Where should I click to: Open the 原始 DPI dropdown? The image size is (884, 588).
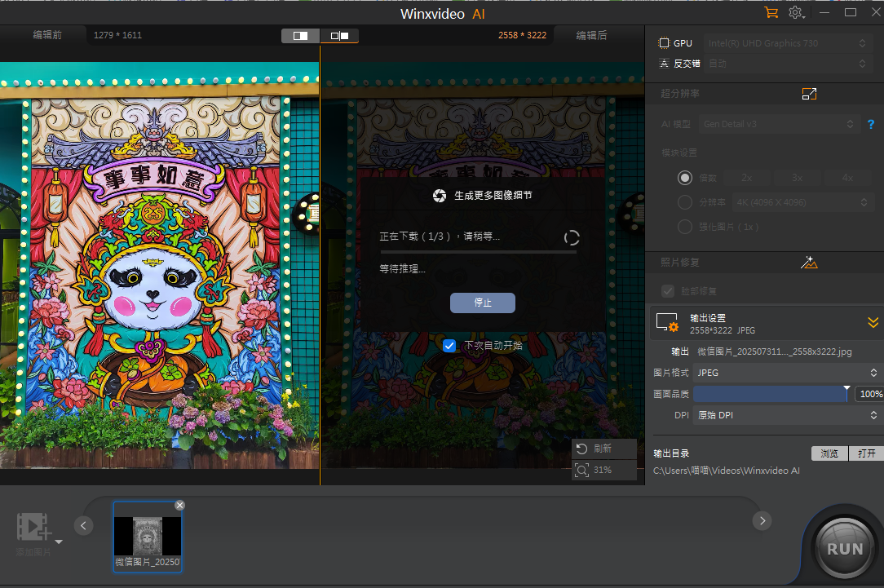pyautogui.click(x=785, y=415)
